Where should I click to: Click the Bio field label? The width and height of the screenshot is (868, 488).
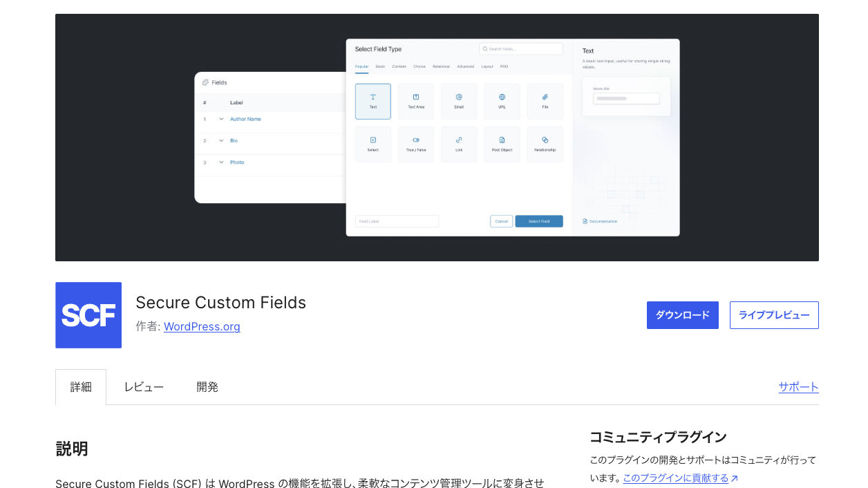(234, 140)
